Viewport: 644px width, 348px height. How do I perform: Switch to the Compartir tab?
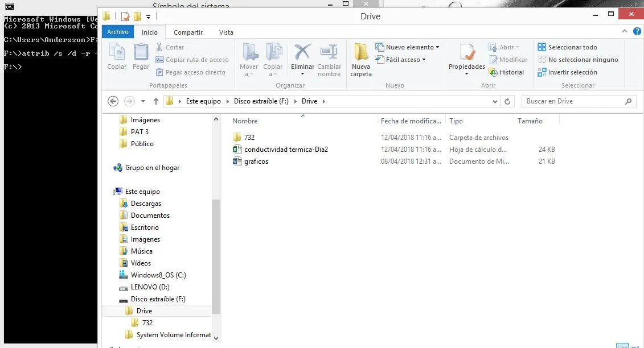(x=188, y=32)
